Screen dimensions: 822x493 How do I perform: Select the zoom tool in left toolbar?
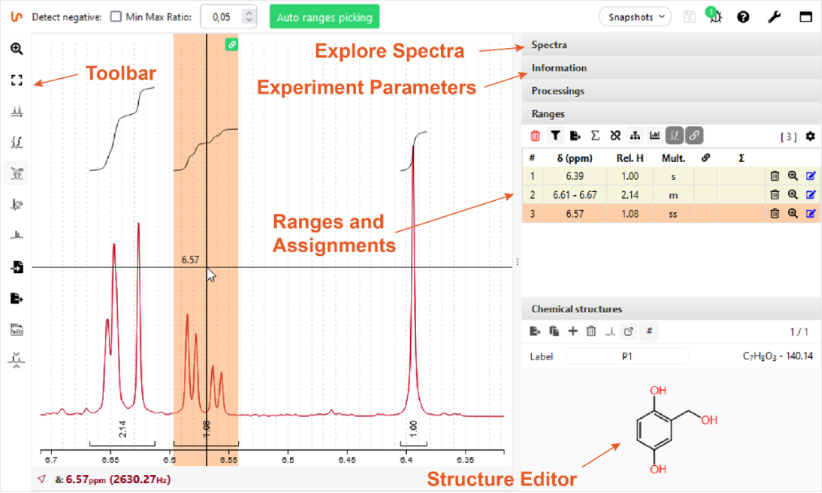click(17, 48)
